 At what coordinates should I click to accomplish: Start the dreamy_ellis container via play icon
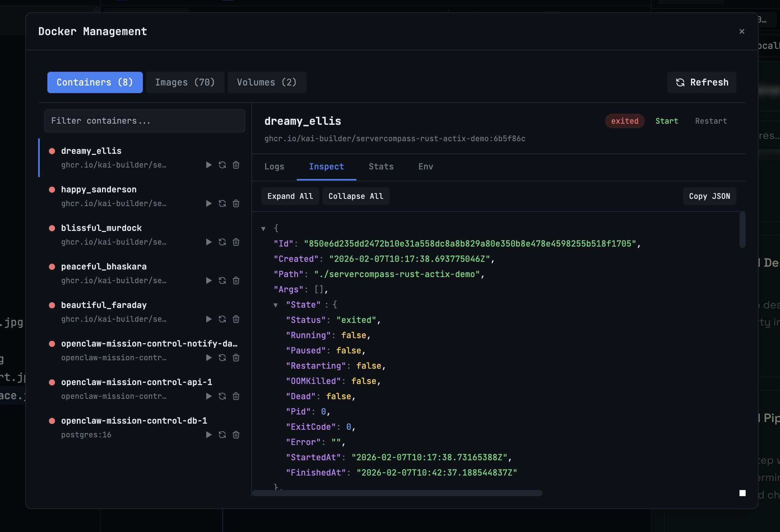point(209,164)
